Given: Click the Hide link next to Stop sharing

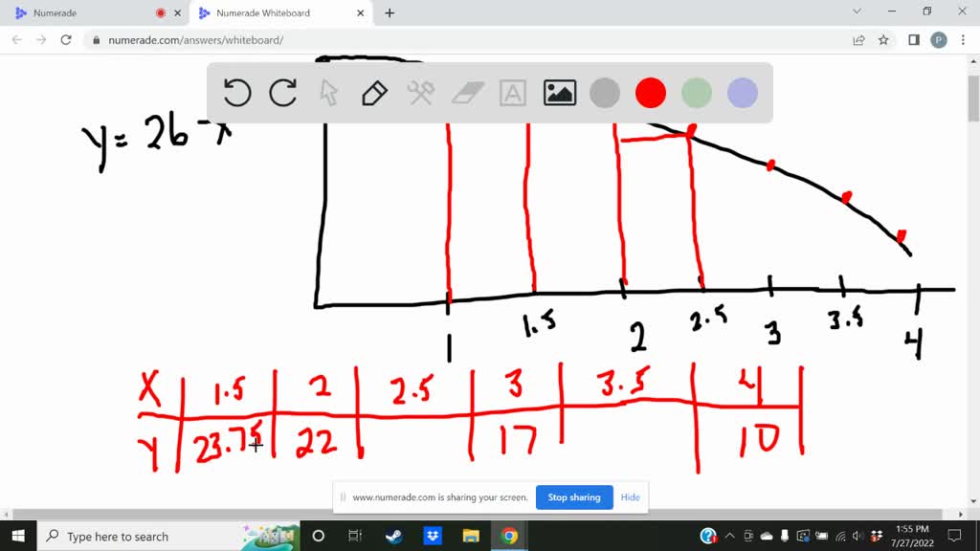Looking at the screenshot, I should point(630,497).
